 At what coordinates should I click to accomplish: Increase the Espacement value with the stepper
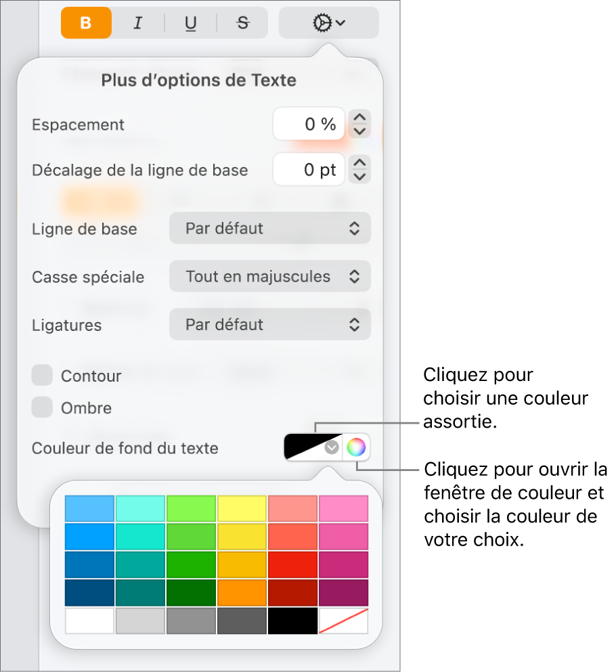[359, 118]
